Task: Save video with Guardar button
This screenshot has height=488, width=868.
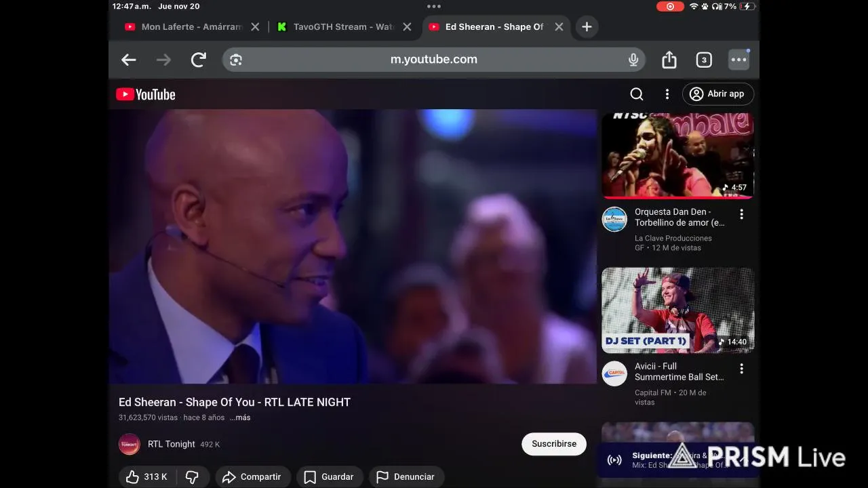Action: click(x=329, y=477)
